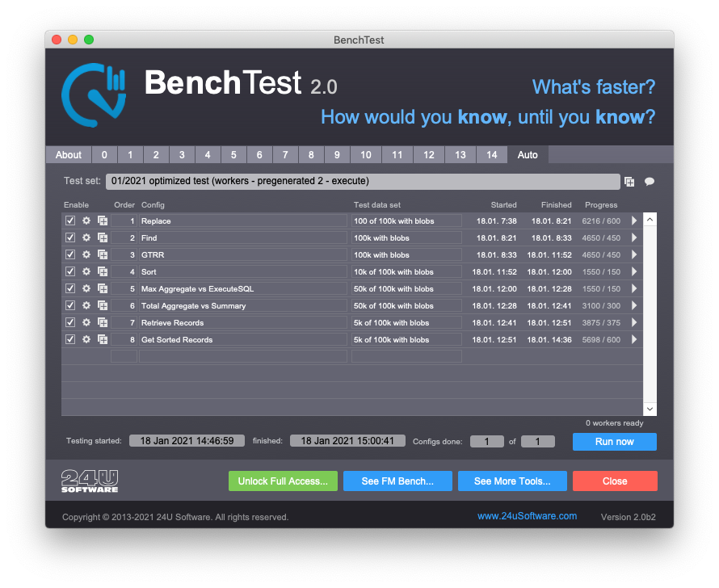Viewport: 719px width, 588px height.
Task: Run the Total Aggregate vs Summary arrow
Action: coord(634,305)
